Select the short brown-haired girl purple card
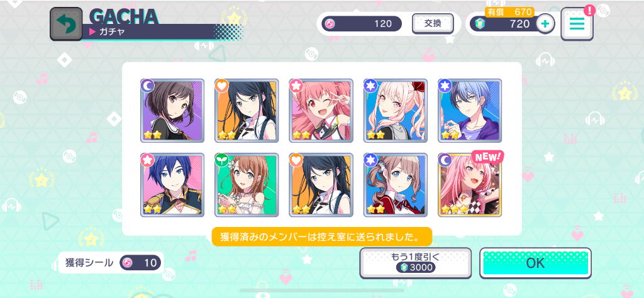Viewport: 644px width, 298px height. pyautogui.click(x=172, y=111)
